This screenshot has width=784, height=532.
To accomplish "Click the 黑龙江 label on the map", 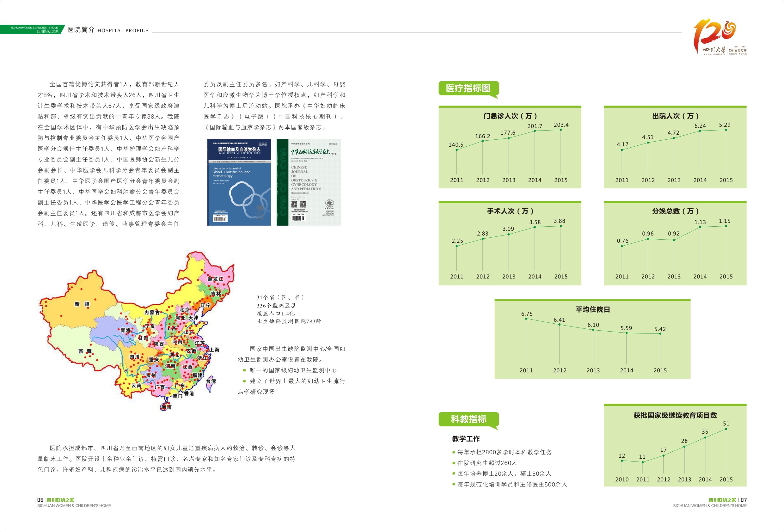I will click(215, 279).
